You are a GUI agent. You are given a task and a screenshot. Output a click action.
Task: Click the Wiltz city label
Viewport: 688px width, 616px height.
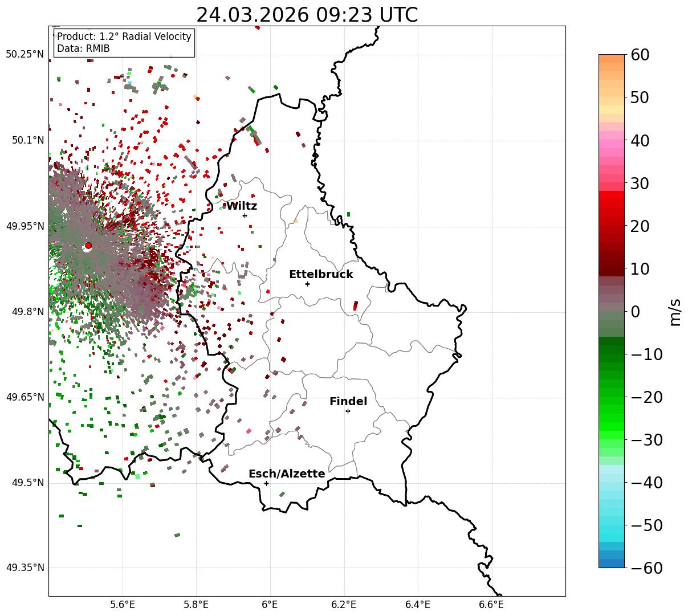pos(242,206)
